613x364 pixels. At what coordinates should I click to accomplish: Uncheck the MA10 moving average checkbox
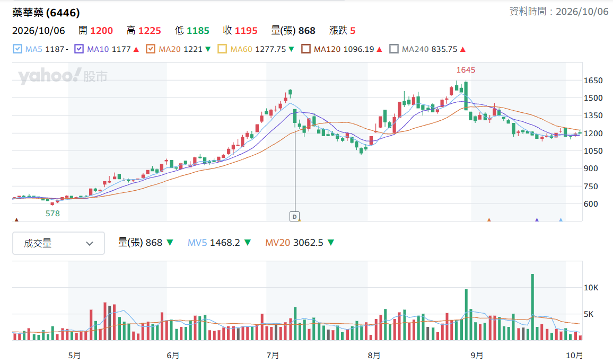click(79, 49)
